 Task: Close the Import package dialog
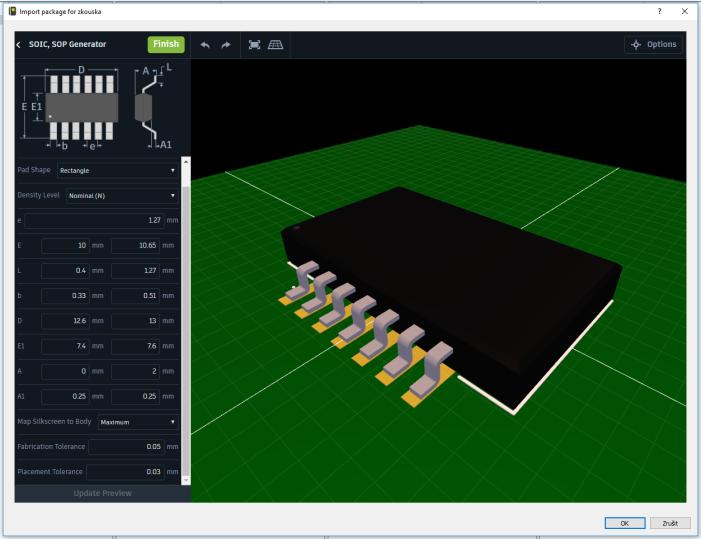[684, 11]
